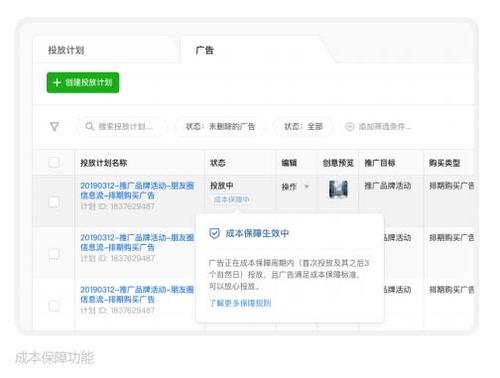The width and height of the screenshot is (500, 378).
Task: Open the 状态: 全部 filter
Action: (303, 126)
